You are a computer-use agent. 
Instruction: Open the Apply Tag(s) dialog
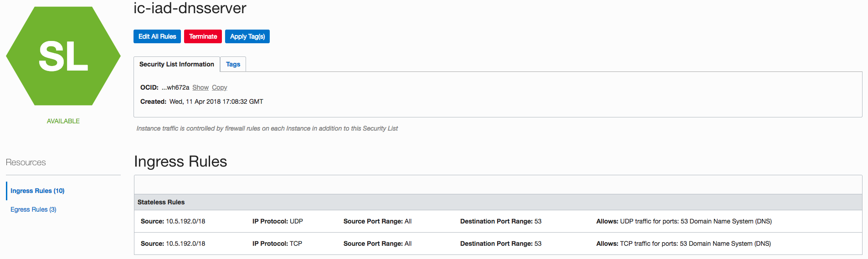(x=247, y=36)
